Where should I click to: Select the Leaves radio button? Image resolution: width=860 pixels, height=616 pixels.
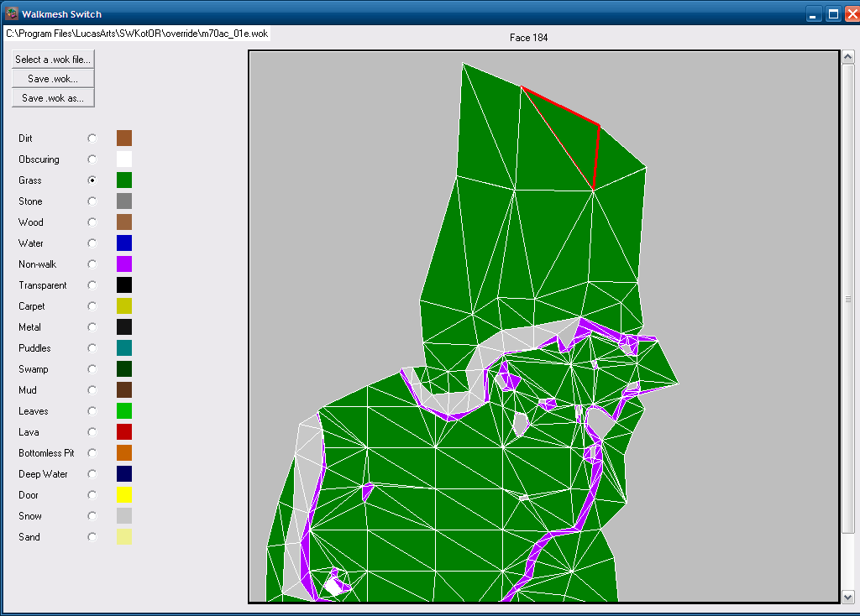[x=92, y=411]
